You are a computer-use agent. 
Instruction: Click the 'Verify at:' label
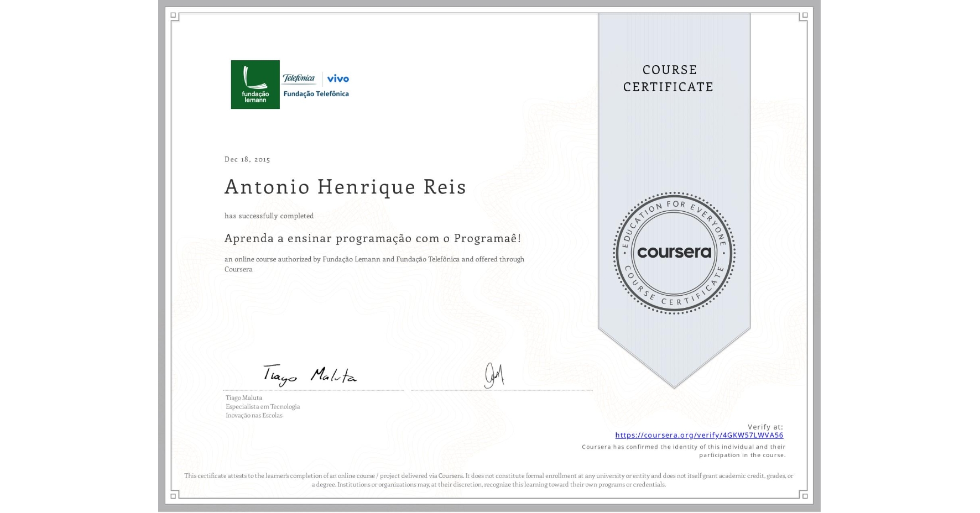[x=765, y=427]
